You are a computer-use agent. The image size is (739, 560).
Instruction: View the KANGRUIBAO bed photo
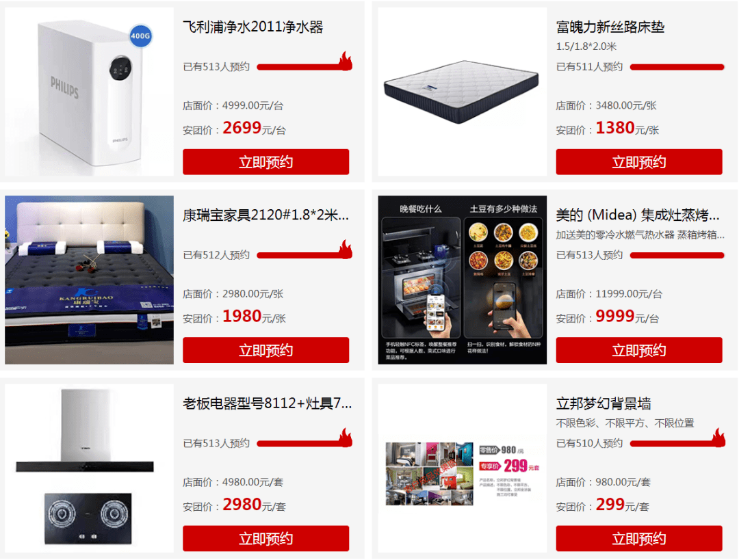point(89,280)
